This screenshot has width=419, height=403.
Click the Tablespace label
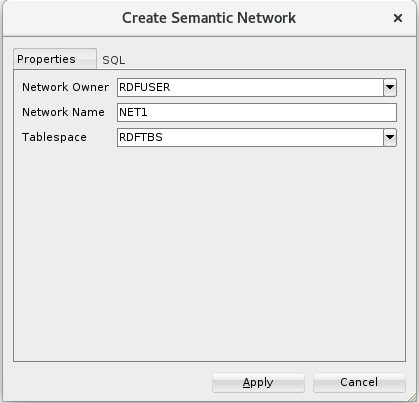pyautogui.click(x=54, y=137)
